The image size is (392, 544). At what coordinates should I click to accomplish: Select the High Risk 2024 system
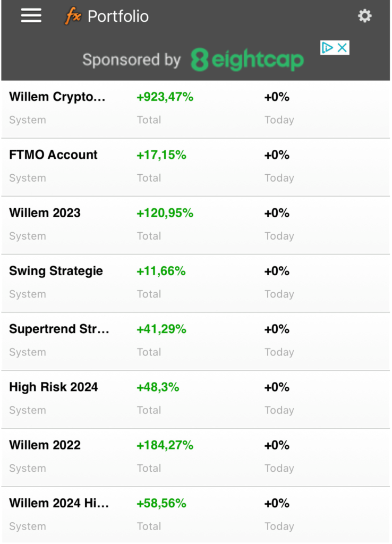pyautogui.click(x=53, y=387)
